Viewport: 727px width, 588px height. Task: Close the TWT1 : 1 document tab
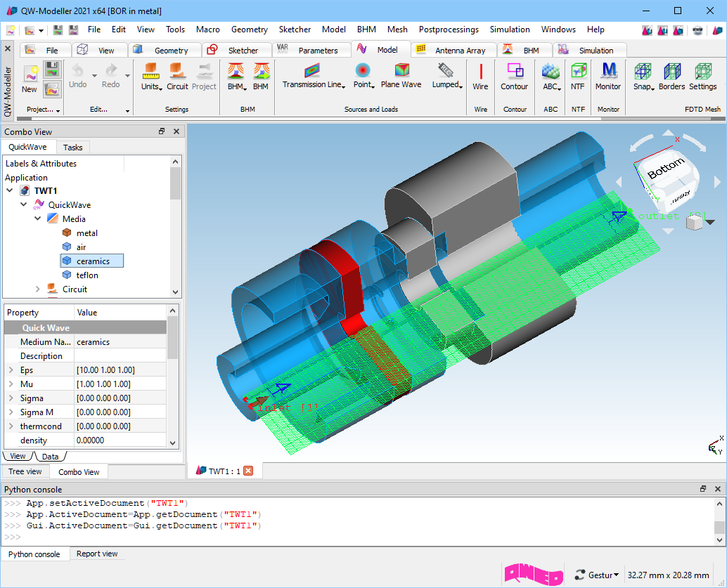pyautogui.click(x=247, y=471)
